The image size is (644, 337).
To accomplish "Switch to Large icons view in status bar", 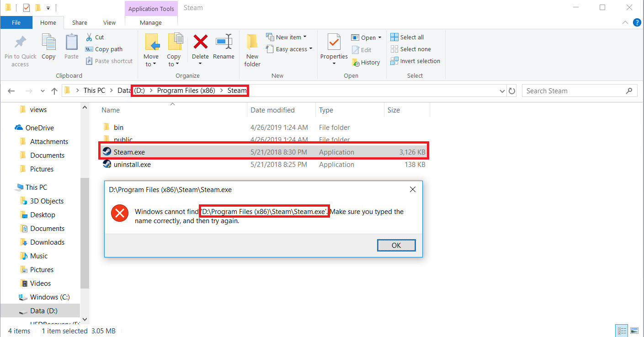I will point(634,331).
